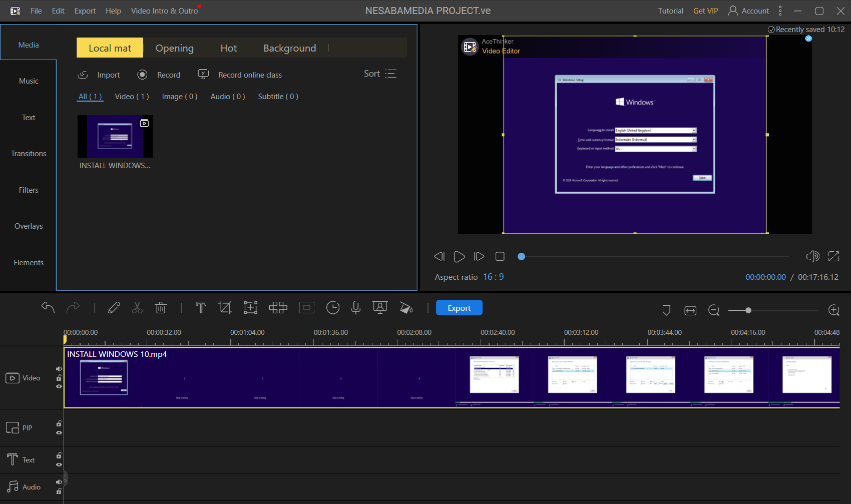Click the timeline zoom slider handle
The image size is (851, 504).
point(748,310)
